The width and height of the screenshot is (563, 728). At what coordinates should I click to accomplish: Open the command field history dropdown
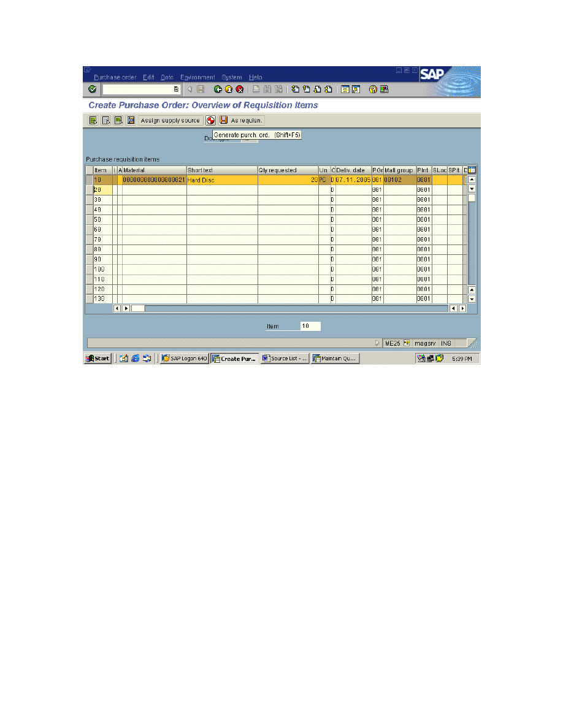177,89
